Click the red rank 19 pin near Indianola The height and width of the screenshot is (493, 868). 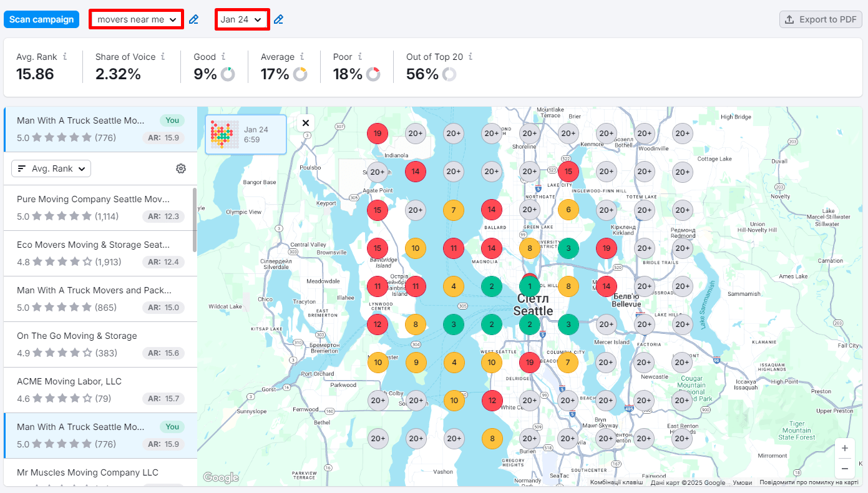pyautogui.click(x=378, y=134)
